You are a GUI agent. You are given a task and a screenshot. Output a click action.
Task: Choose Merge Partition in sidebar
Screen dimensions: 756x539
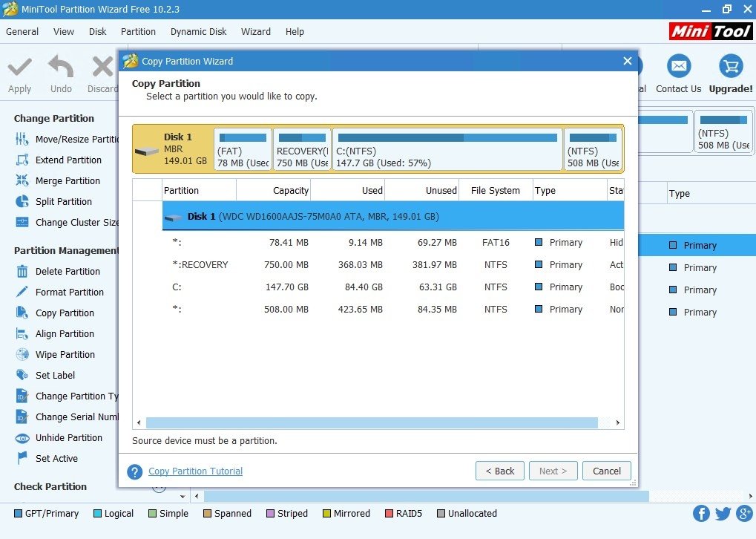coord(58,180)
